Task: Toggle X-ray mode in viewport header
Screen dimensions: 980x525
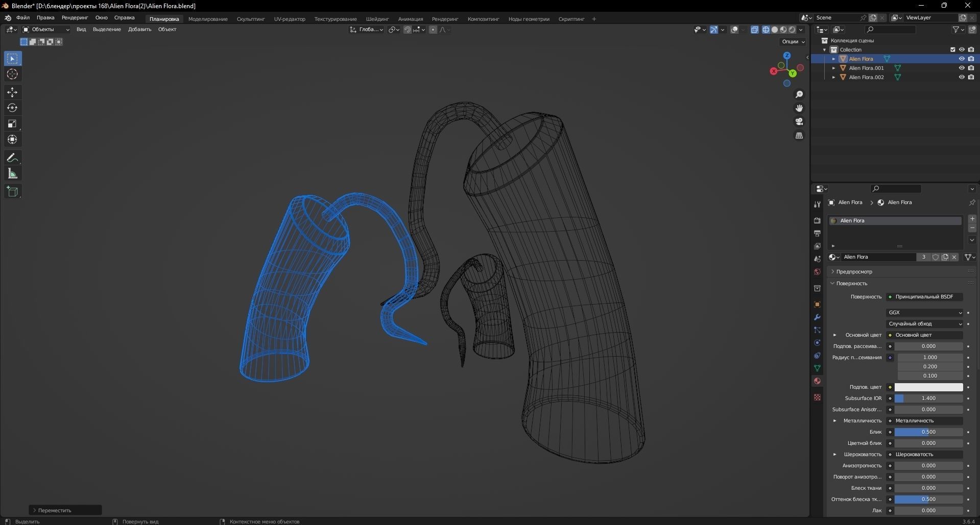Action: coord(755,30)
